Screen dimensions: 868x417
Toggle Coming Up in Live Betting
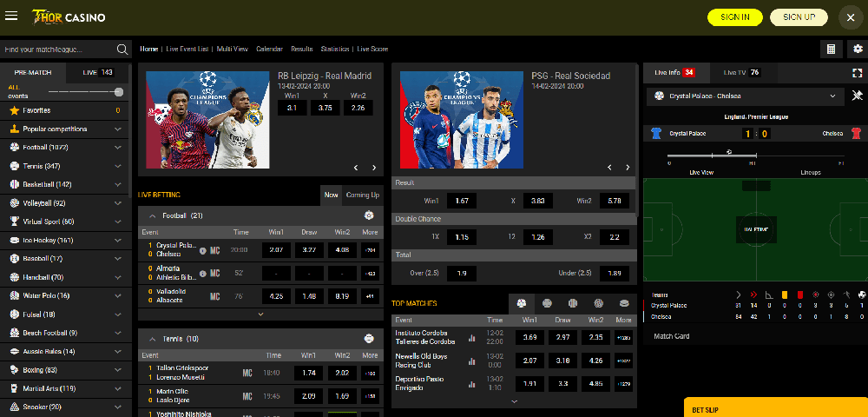coord(363,195)
